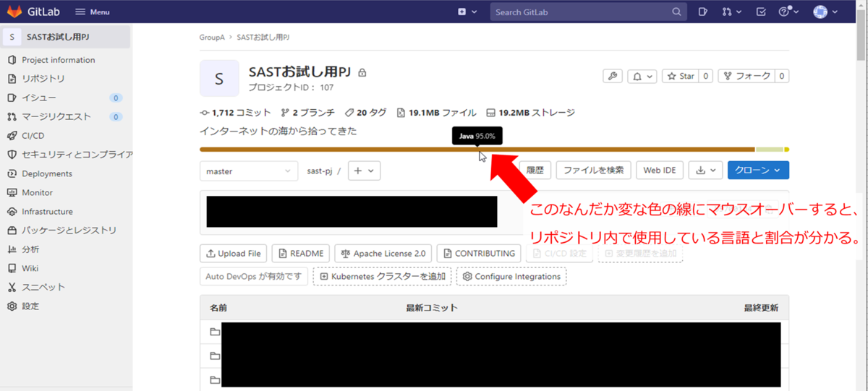Image resolution: width=868 pixels, height=391 pixels.
Task: Click the フォーク button
Action: point(746,76)
